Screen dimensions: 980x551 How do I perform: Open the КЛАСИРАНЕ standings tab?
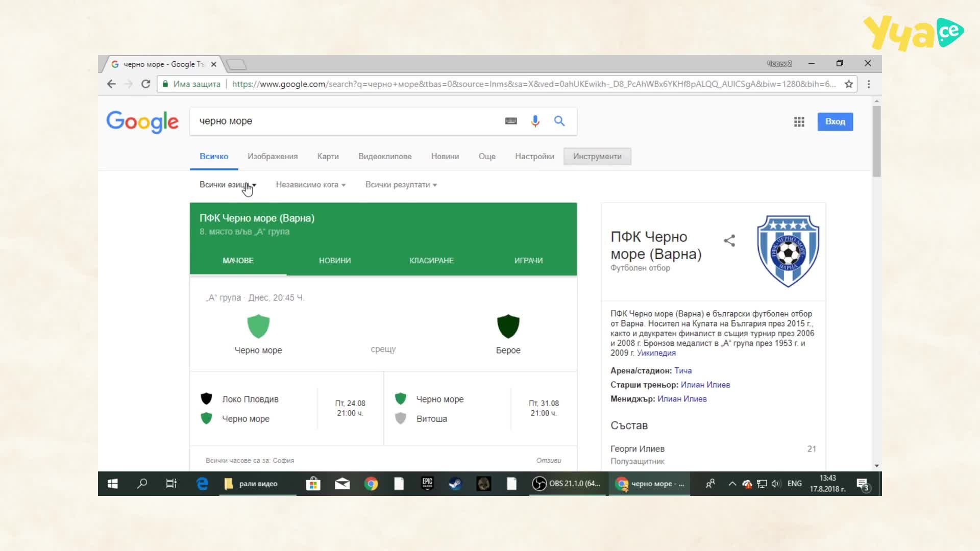click(x=432, y=261)
